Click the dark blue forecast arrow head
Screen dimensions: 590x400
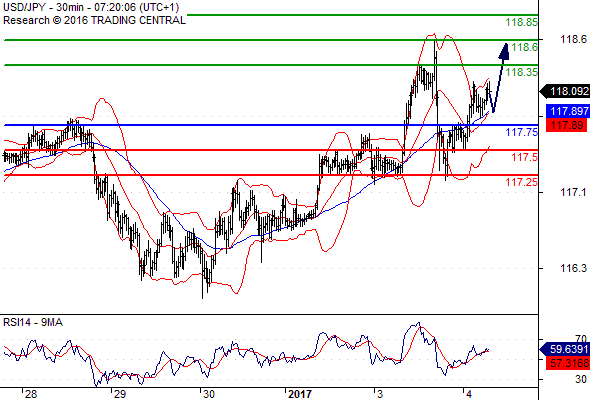click(x=504, y=52)
